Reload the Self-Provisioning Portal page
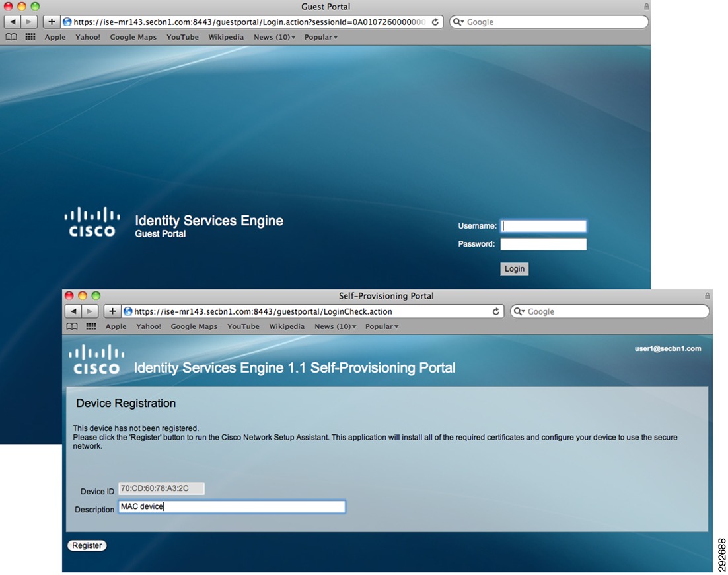Image resolution: width=728 pixels, height=575 pixels. (x=496, y=312)
